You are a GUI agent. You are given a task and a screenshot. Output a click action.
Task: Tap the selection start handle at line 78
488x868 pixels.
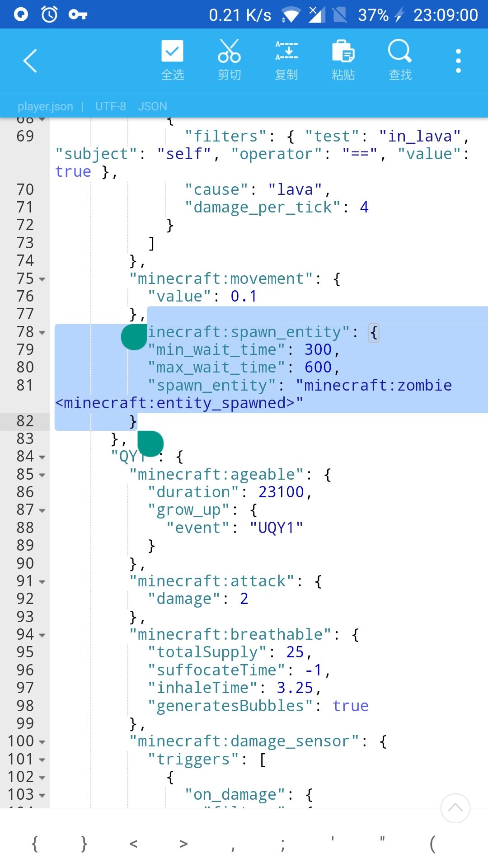[134, 337]
